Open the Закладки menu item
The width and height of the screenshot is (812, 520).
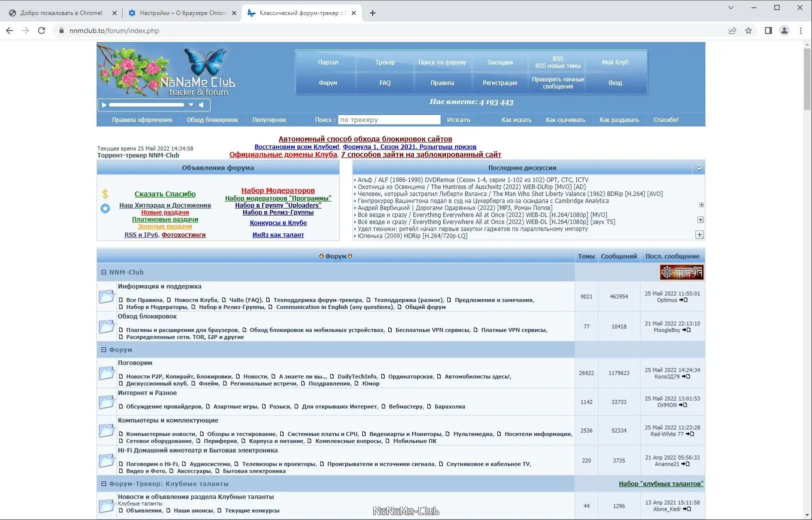(x=500, y=62)
